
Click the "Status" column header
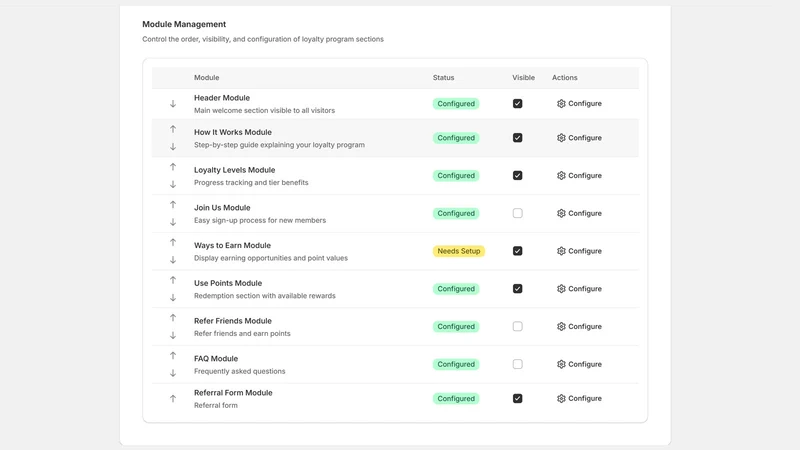pyautogui.click(x=443, y=78)
